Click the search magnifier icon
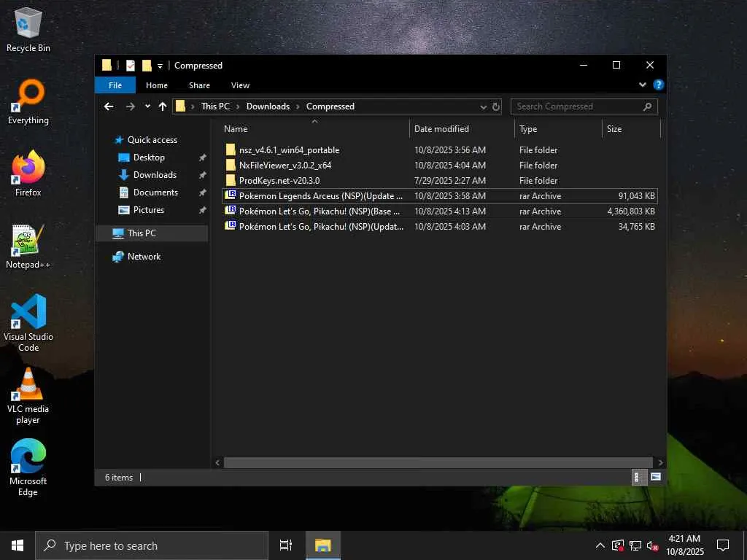This screenshot has height=560, width=747. coord(648,106)
